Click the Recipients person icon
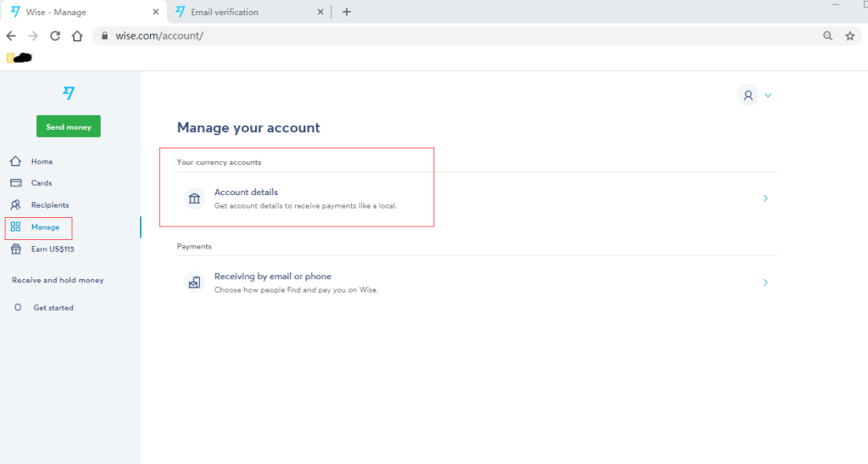This screenshot has height=464, width=868. (15, 205)
